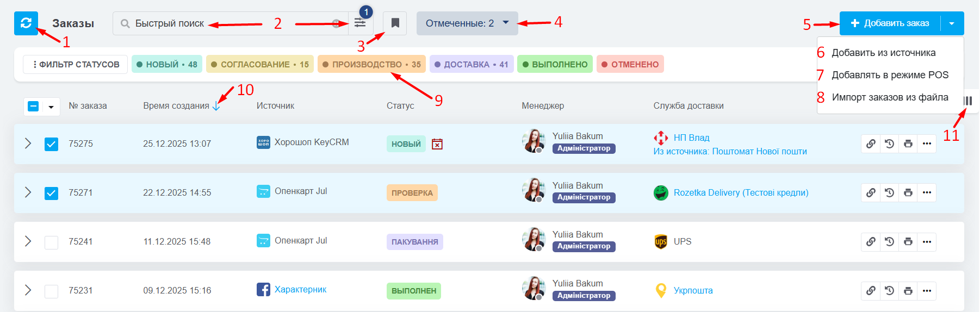This screenshot has height=312, width=980.
Task: Select Импорт заказов из файла menu item
Action: point(890,97)
